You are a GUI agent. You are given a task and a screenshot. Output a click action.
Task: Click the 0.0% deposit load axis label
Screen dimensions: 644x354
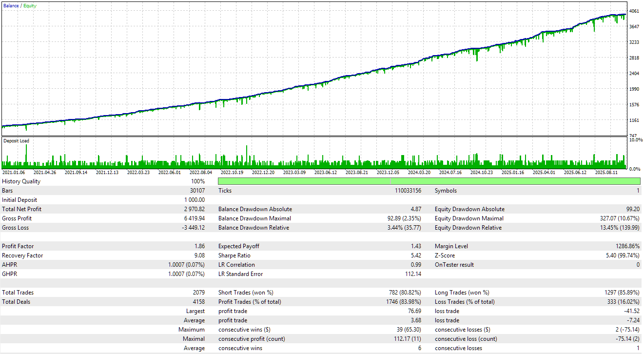click(x=636, y=169)
